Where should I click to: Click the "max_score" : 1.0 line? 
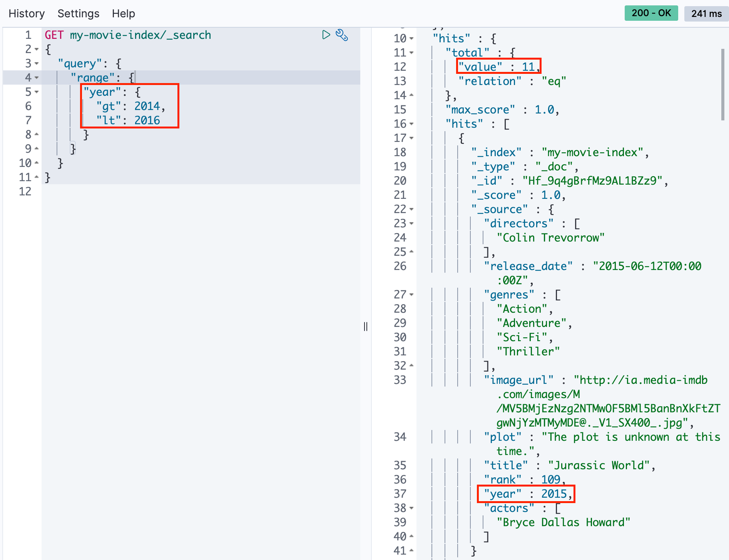point(502,110)
